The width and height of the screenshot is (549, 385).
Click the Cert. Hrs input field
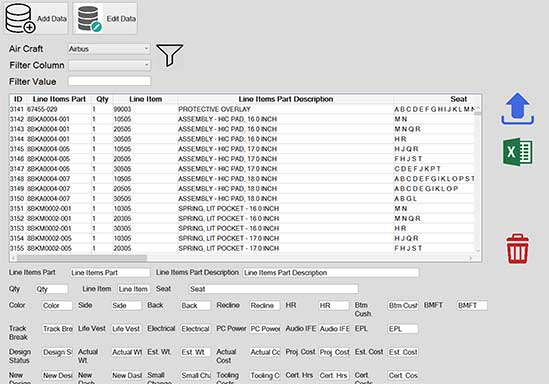coord(334,376)
